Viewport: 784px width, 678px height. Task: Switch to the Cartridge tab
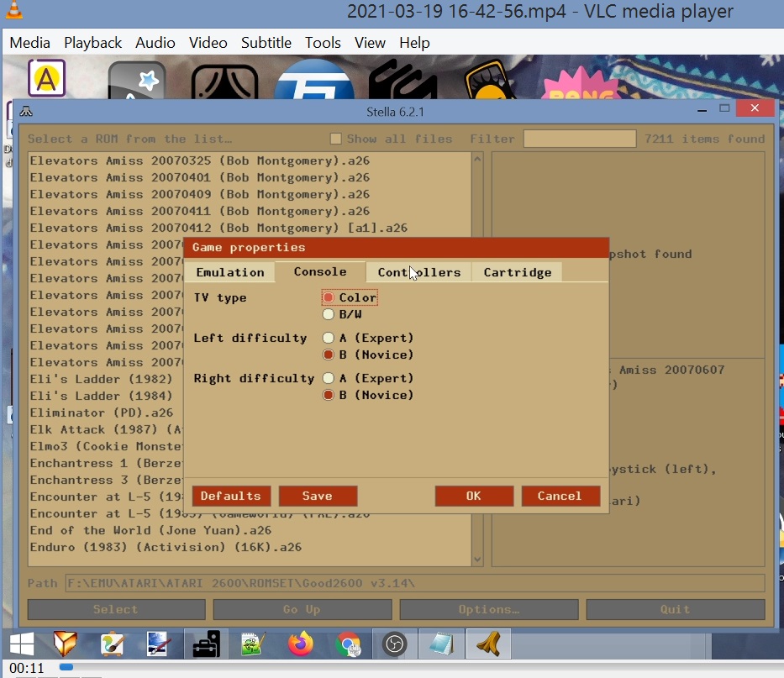click(x=517, y=272)
